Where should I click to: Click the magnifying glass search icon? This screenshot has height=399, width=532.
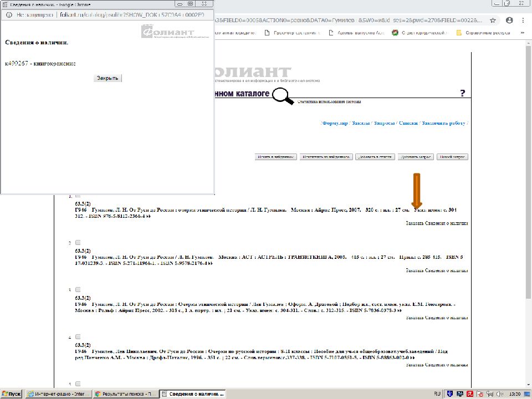(x=284, y=96)
